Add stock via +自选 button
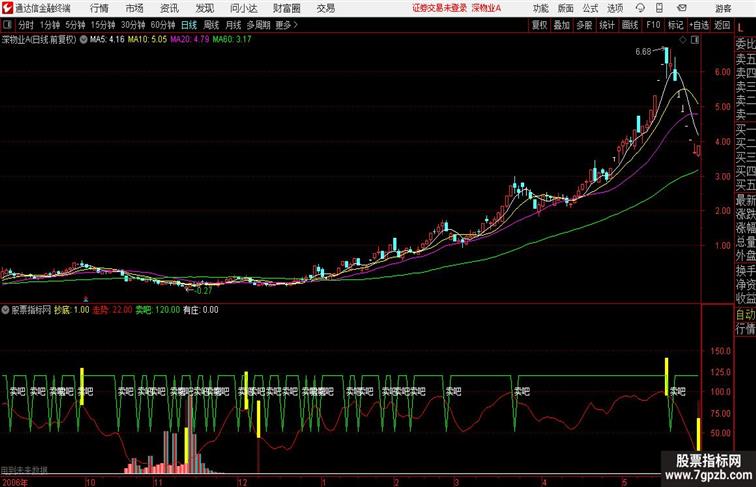756x487 pixels. [699, 25]
